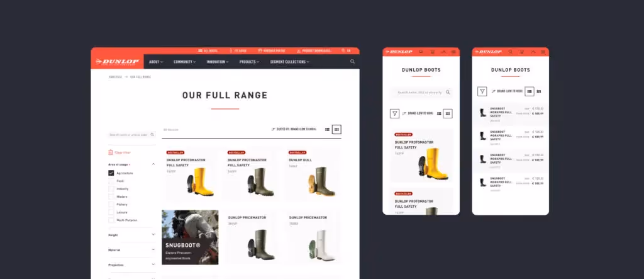Expand the Properties filter section
Screen dimensions: 644x279
(x=153, y=265)
